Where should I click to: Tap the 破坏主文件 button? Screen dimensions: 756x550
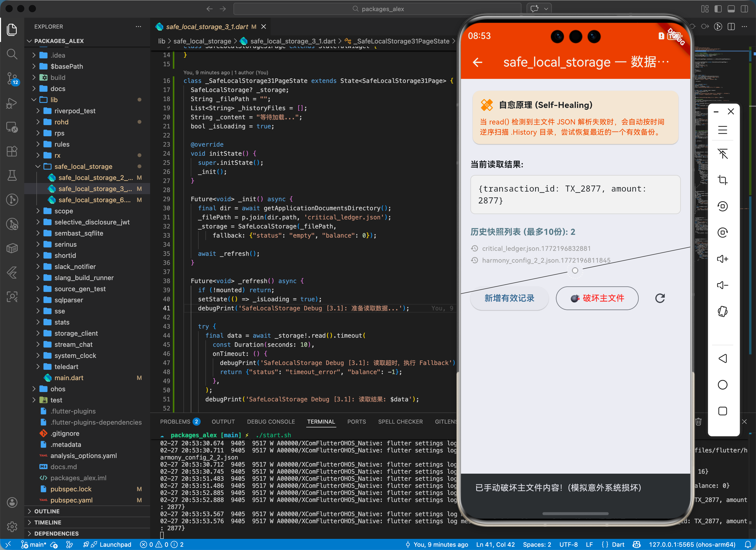(x=597, y=298)
